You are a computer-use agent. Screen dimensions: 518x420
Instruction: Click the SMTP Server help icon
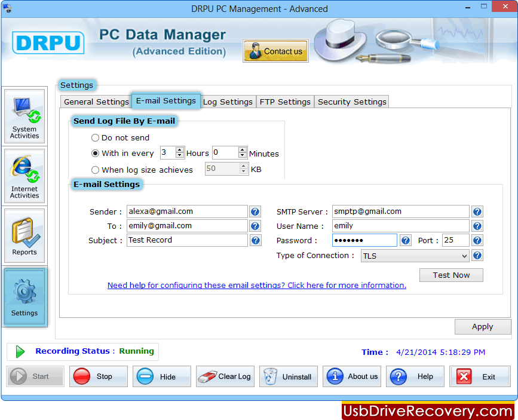tap(477, 211)
